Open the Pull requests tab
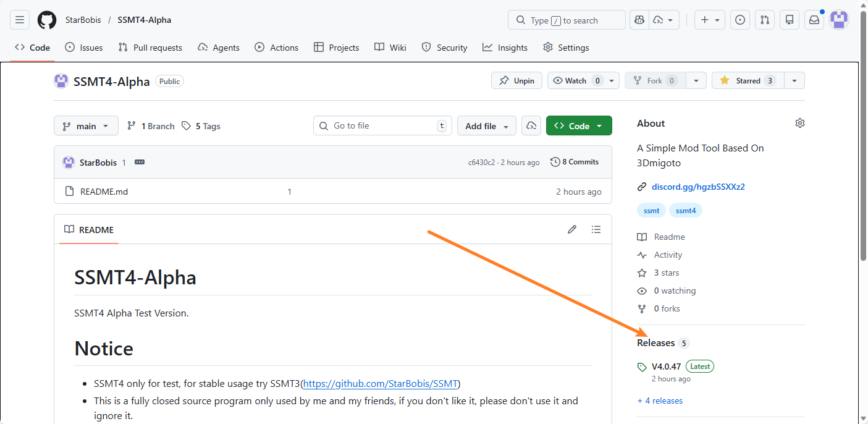Image resolution: width=868 pixels, height=424 pixels. click(150, 48)
